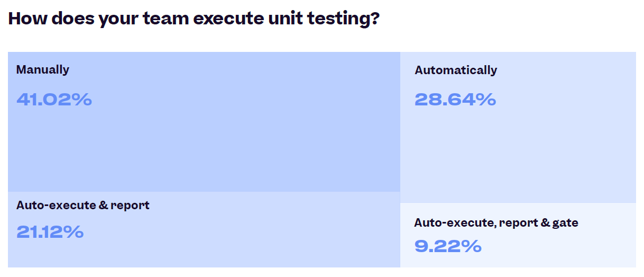Click "report" in the Auto-execute & report label
Viewport: 644px width, 277px height.
coord(130,205)
